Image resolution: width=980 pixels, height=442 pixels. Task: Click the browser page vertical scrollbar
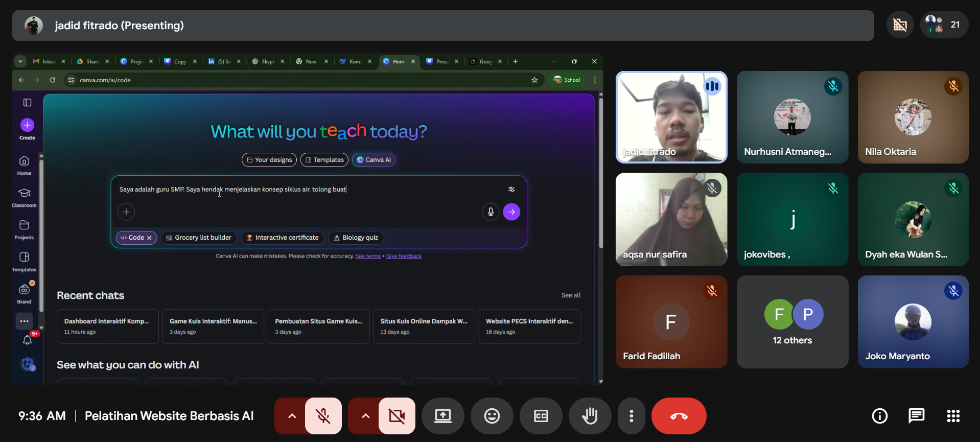click(x=601, y=174)
